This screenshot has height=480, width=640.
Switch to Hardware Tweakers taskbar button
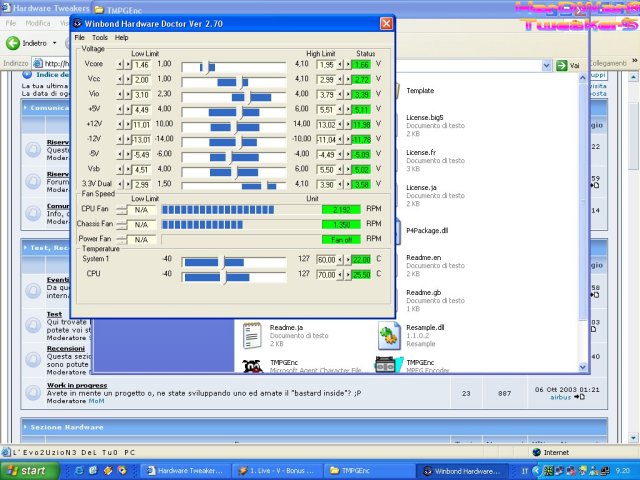186,471
